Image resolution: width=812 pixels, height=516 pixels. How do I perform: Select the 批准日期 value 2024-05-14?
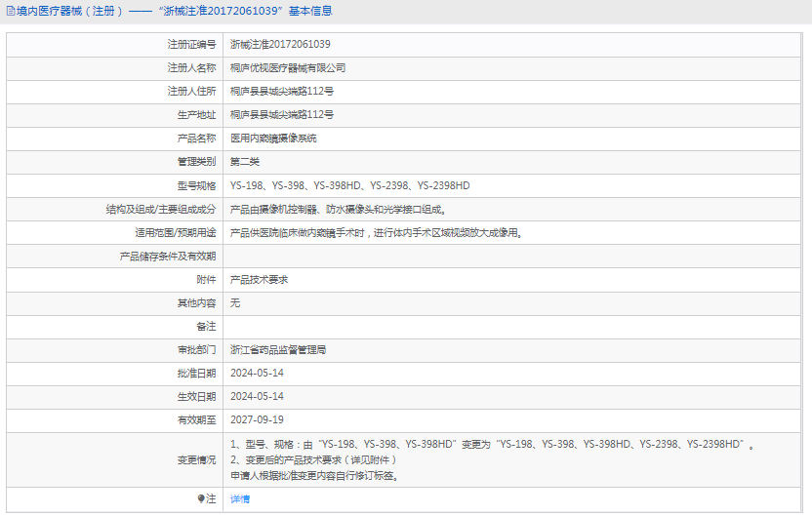257,374
